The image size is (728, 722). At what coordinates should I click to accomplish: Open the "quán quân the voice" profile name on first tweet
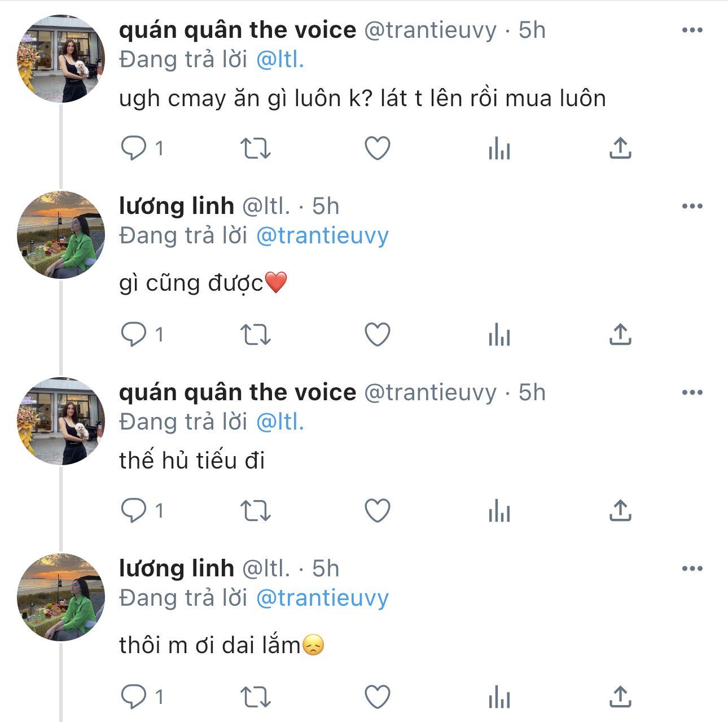(x=238, y=30)
